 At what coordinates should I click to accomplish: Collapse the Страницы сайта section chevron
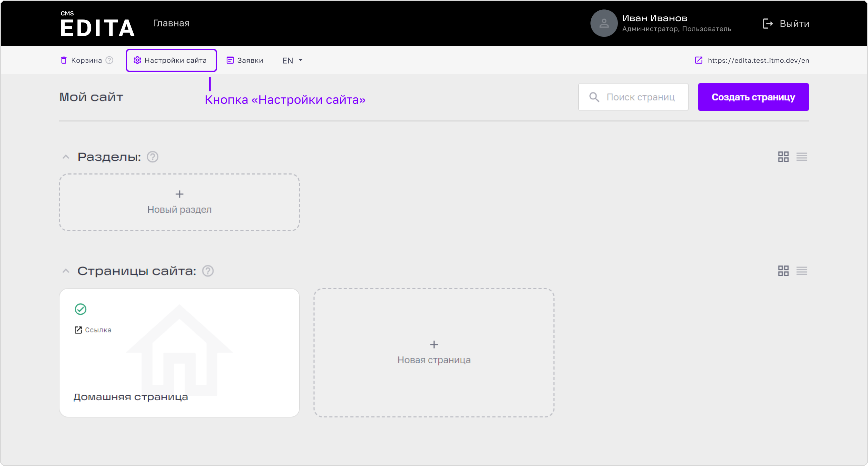coord(66,271)
